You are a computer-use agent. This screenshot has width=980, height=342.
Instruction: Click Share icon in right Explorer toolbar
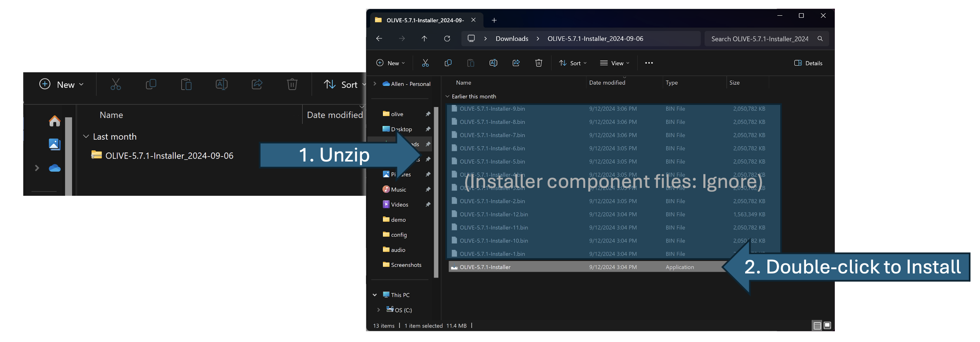click(516, 63)
